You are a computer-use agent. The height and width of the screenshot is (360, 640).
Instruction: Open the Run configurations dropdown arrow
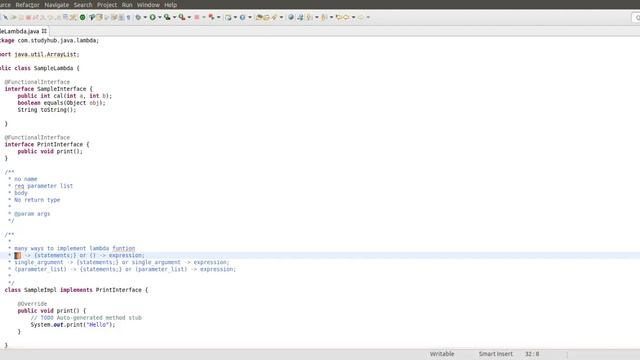pyautogui.click(x=160, y=17)
